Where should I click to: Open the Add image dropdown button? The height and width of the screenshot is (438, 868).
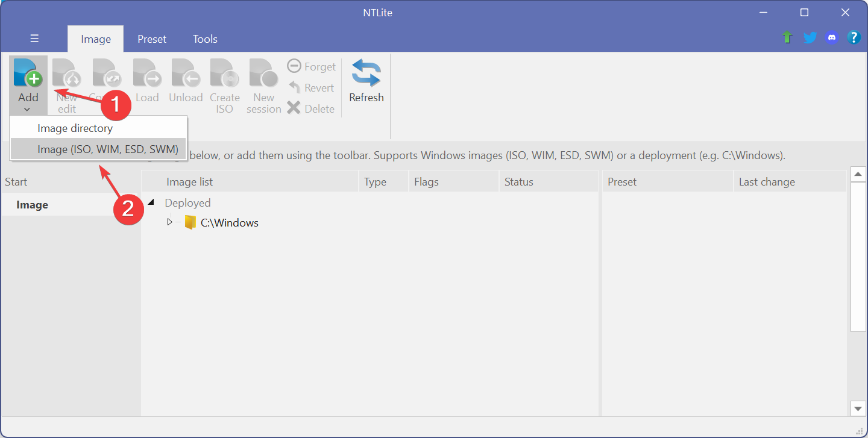28,85
